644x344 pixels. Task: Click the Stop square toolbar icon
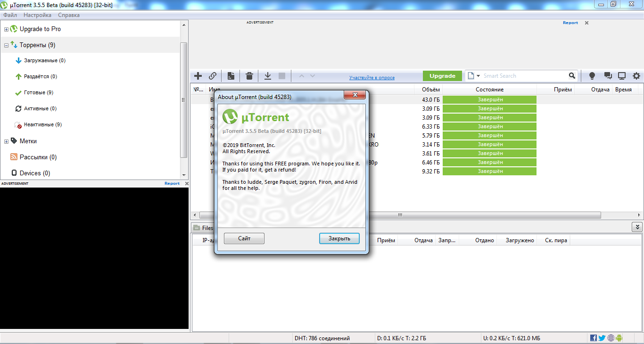tap(282, 76)
